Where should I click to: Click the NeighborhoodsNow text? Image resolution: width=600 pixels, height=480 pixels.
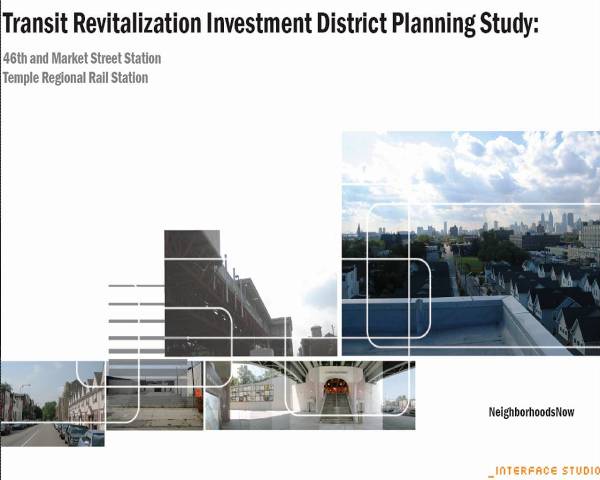click(x=531, y=412)
